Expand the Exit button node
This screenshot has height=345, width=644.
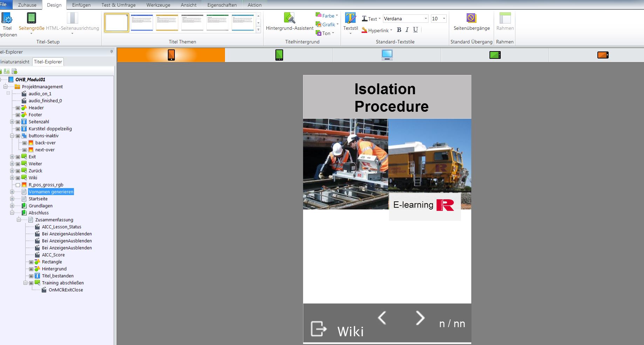tap(12, 157)
